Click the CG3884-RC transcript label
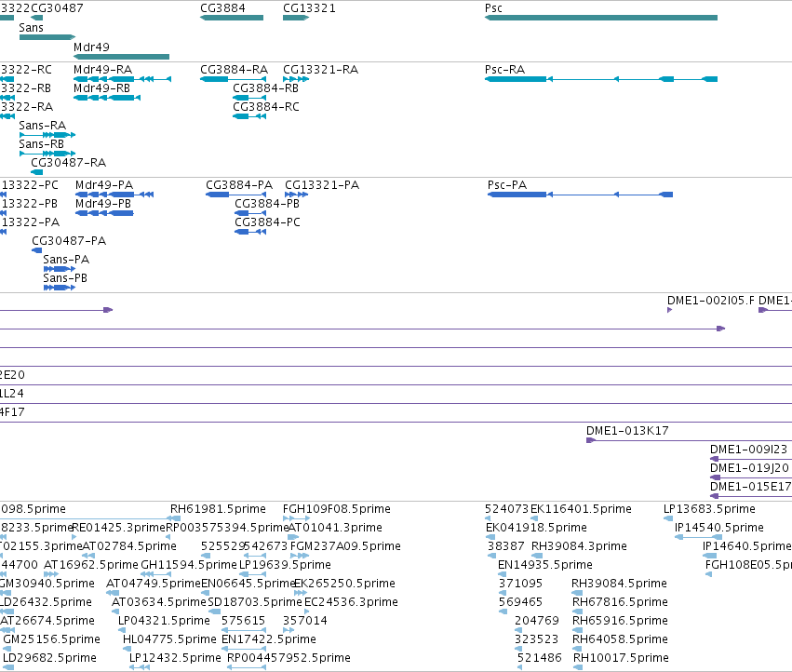 (x=266, y=107)
